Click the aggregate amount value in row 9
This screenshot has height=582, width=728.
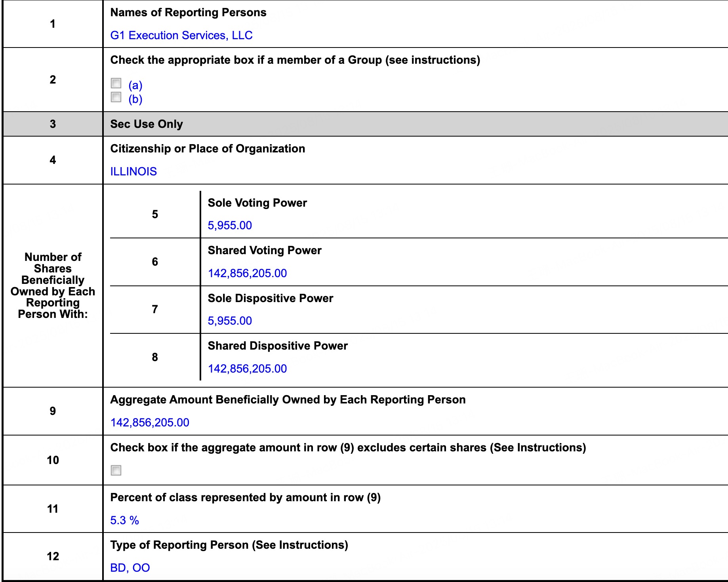click(x=150, y=422)
